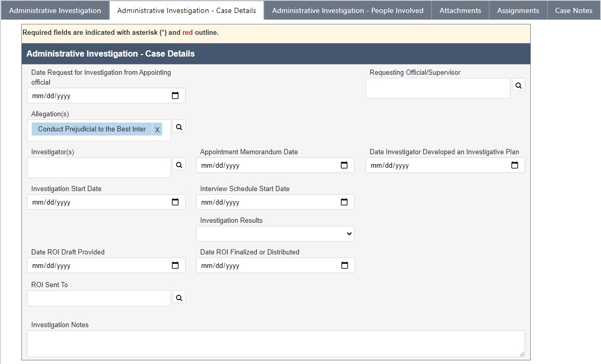Click the Interview Schedule Start Date field
The width and height of the screenshot is (601, 364).
(x=275, y=202)
